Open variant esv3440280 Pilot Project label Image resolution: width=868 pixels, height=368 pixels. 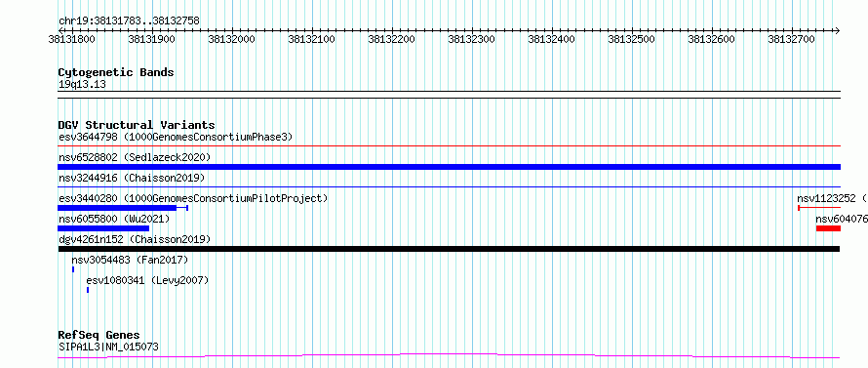193,198
